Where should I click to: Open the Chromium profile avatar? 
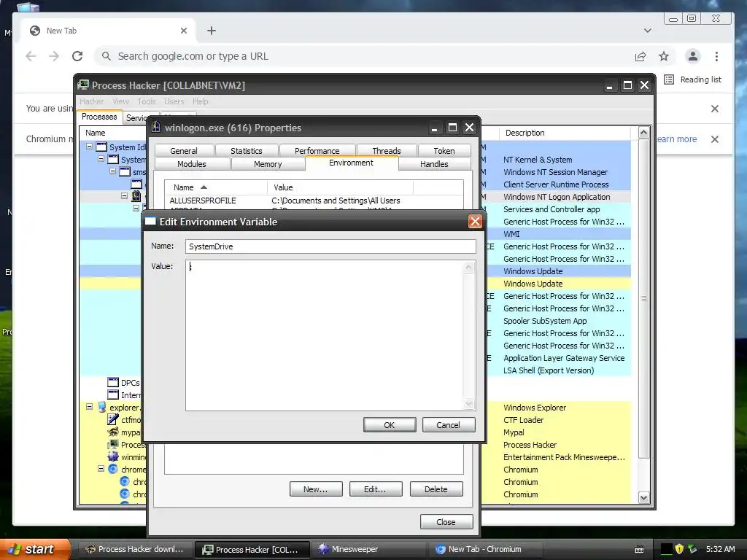(x=693, y=56)
